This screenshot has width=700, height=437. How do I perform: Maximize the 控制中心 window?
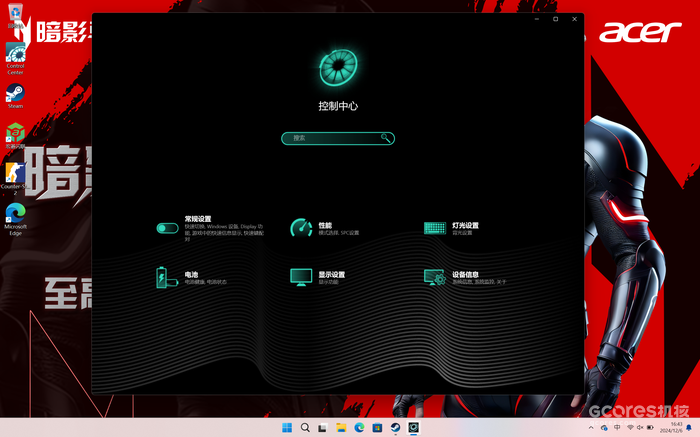(x=555, y=19)
